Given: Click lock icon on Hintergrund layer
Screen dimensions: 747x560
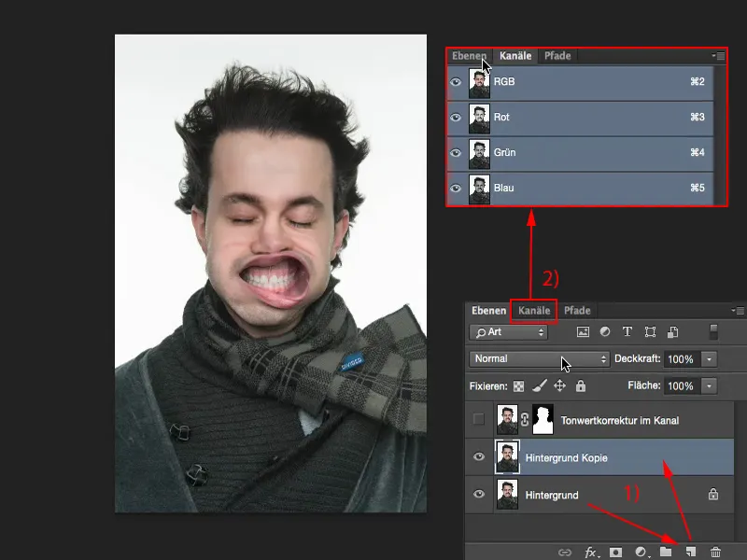Looking at the screenshot, I should pyautogui.click(x=713, y=495).
